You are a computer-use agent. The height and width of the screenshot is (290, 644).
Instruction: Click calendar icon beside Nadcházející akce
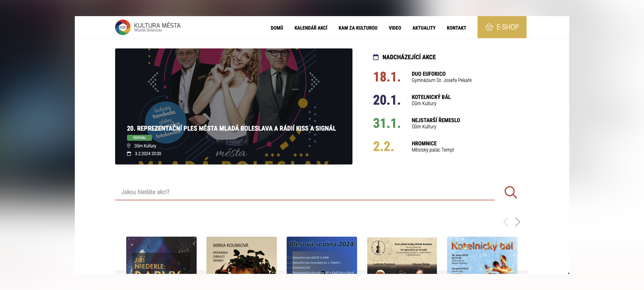coord(376,57)
